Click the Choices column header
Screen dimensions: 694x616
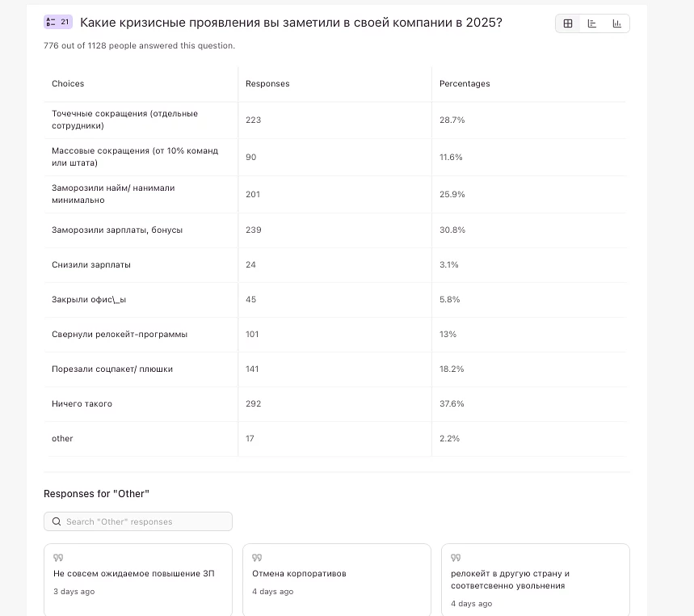coord(68,84)
